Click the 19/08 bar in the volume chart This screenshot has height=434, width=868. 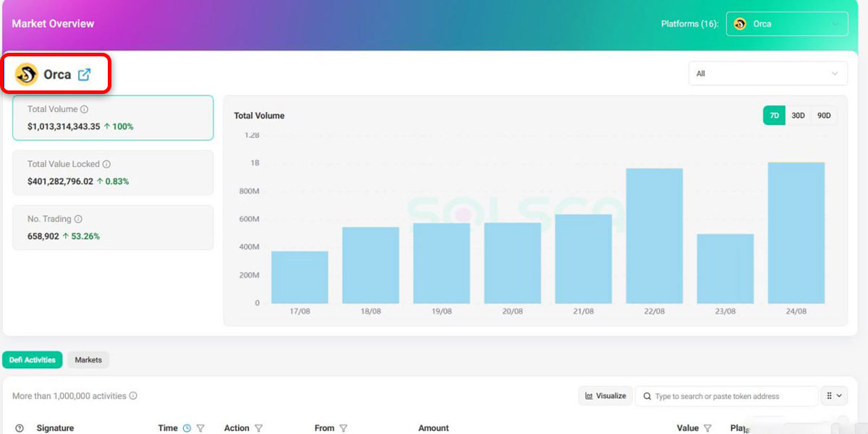point(441,263)
